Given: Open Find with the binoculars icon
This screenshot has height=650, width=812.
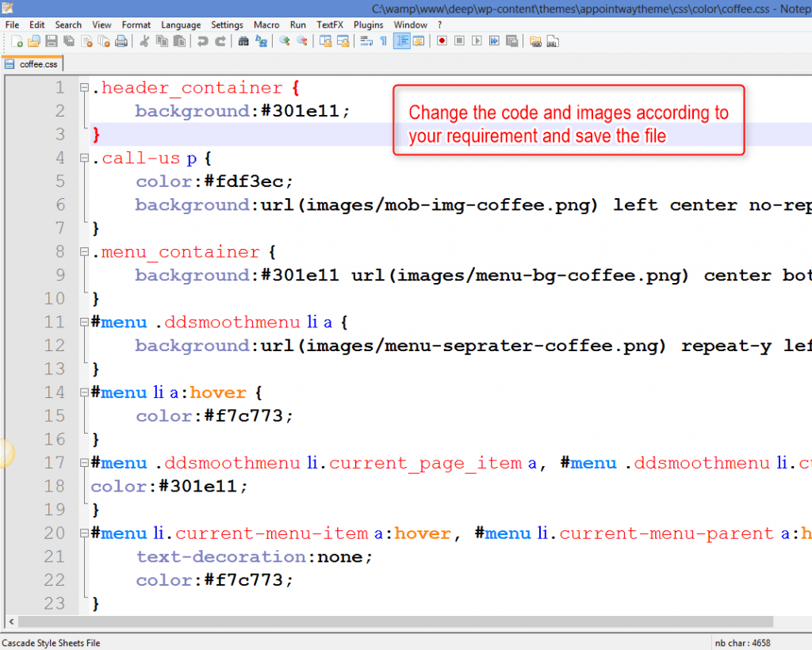Looking at the screenshot, I should pos(244,40).
